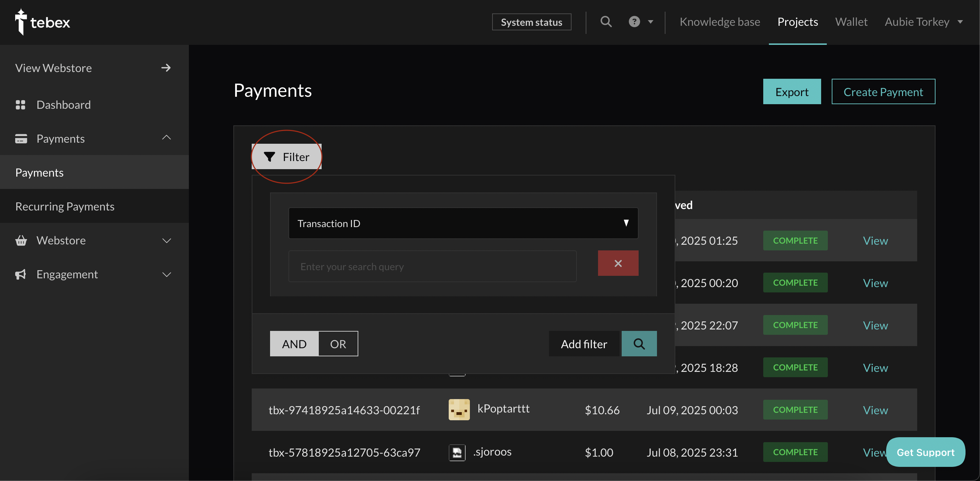Click the .sjoroos username
Viewport: 980px width, 481px height.
tap(492, 452)
